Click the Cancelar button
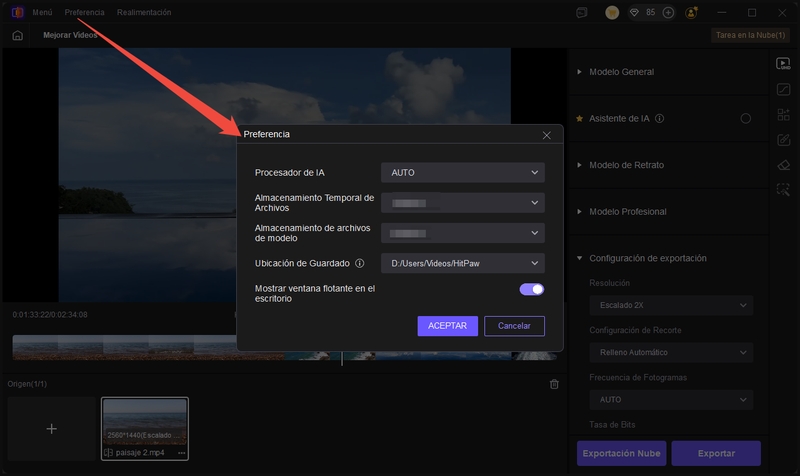The image size is (800, 476). tap(514, 326)
